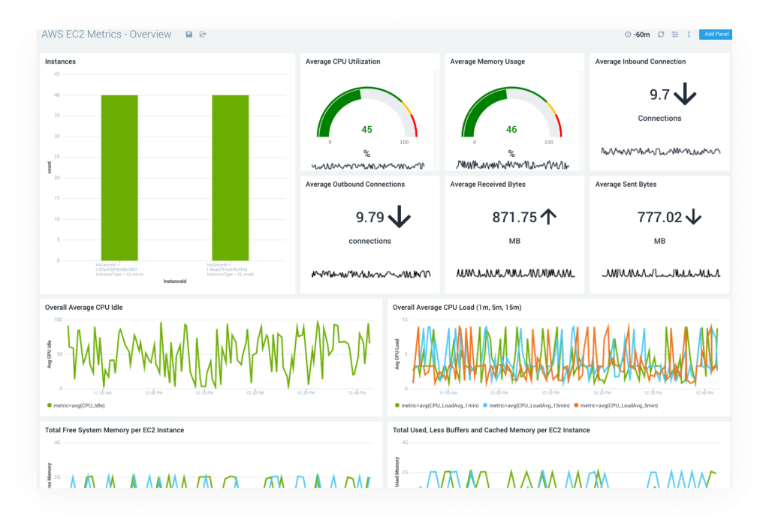The height and width of the screenshot is (532, 769).
Task: Click the sparkline under Average Outbound Connections
Action: pos(369,275)
